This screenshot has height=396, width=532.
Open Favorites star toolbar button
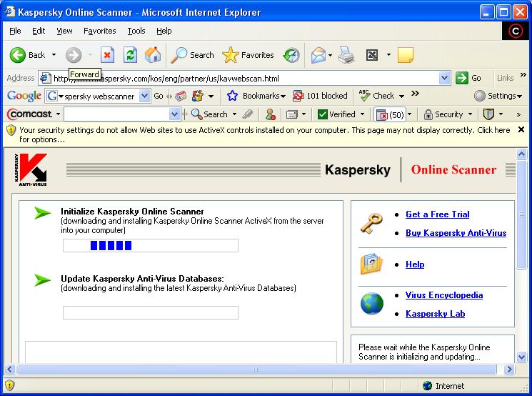(248, 55)
